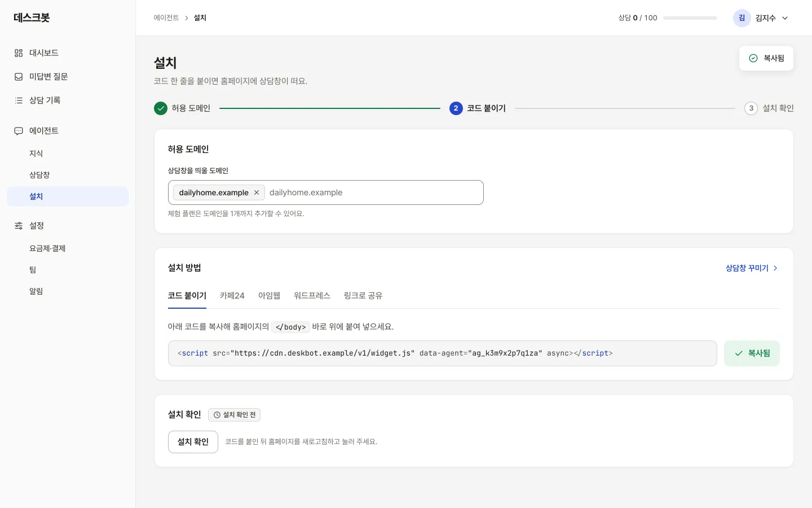Click the green 복사됨 copy button
Screen dimensions: 812x508
(752, 353)
